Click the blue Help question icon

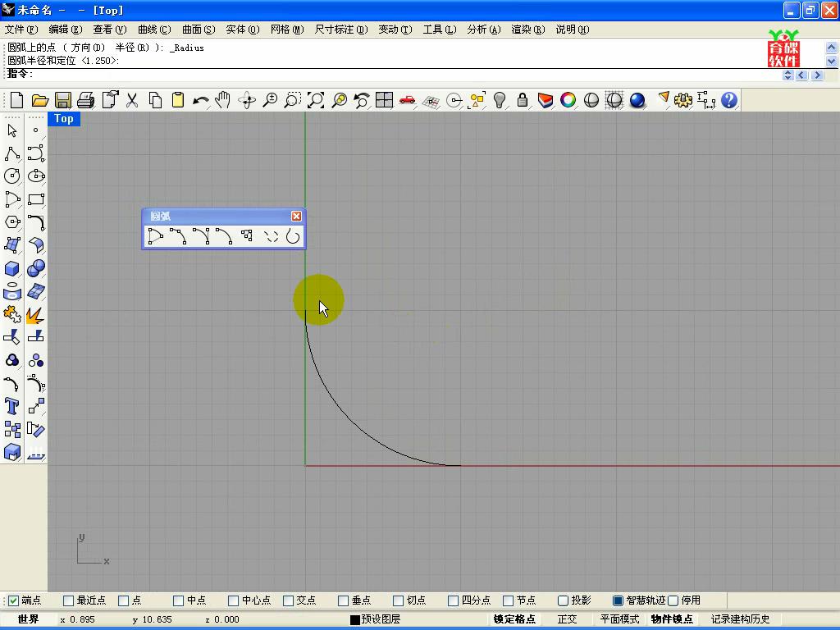pos(729,100)
